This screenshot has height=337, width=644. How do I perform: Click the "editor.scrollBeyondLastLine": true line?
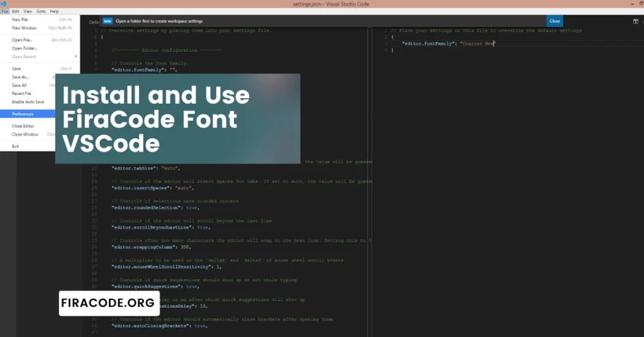[x=160, y=228]
